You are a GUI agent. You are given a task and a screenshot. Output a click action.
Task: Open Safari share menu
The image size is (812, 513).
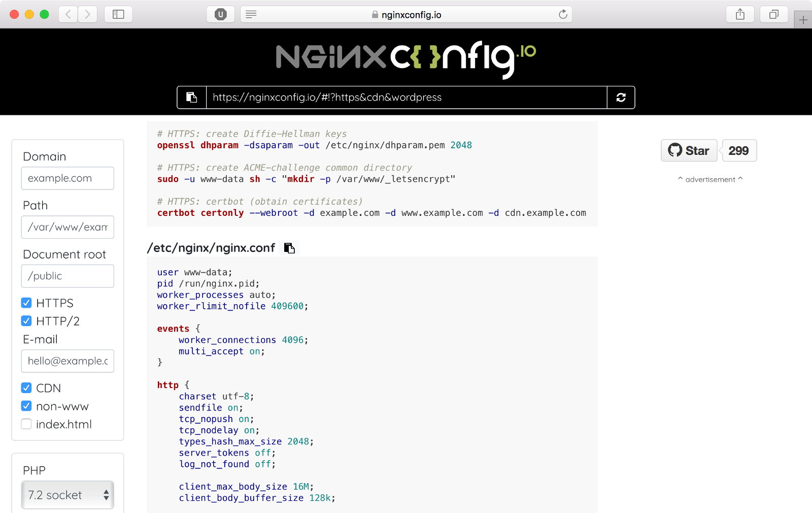[740, 14]
